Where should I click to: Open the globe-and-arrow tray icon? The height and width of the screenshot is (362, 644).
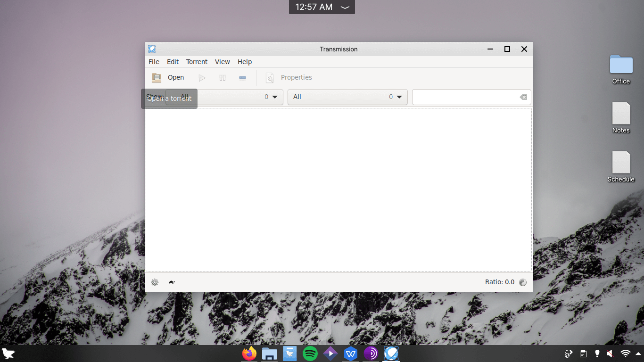569,354
